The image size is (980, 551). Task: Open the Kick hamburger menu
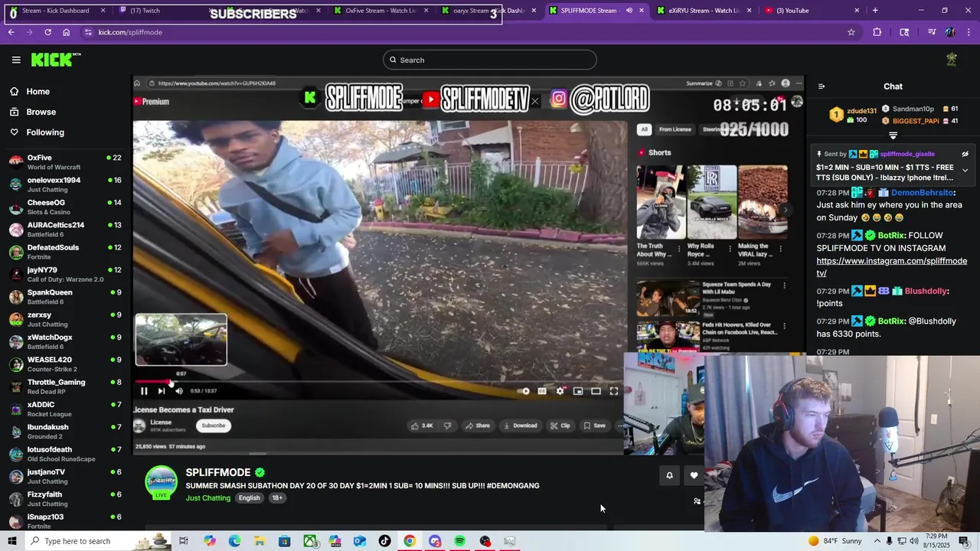click(16, 60)
